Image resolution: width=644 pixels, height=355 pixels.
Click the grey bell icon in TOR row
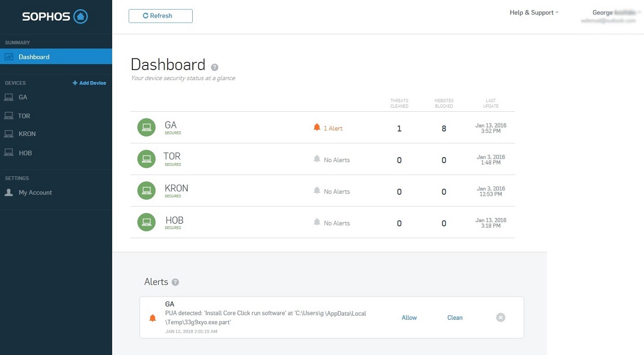317,159
